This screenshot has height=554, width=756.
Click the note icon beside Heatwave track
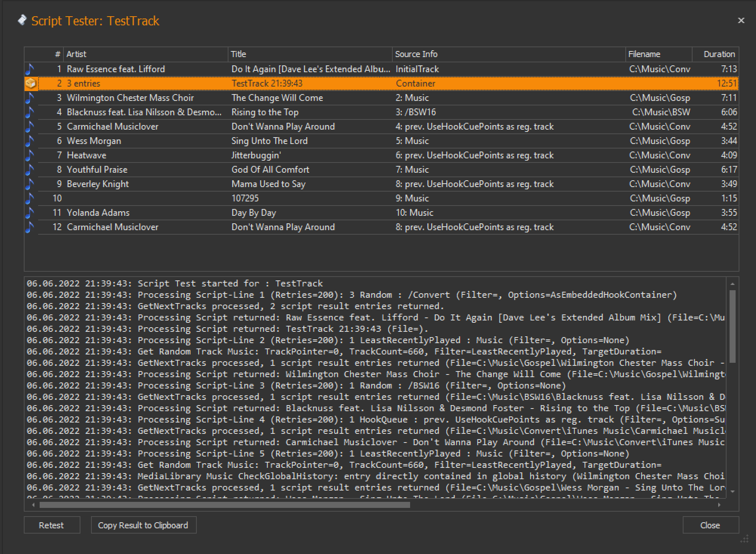(30, 155)
